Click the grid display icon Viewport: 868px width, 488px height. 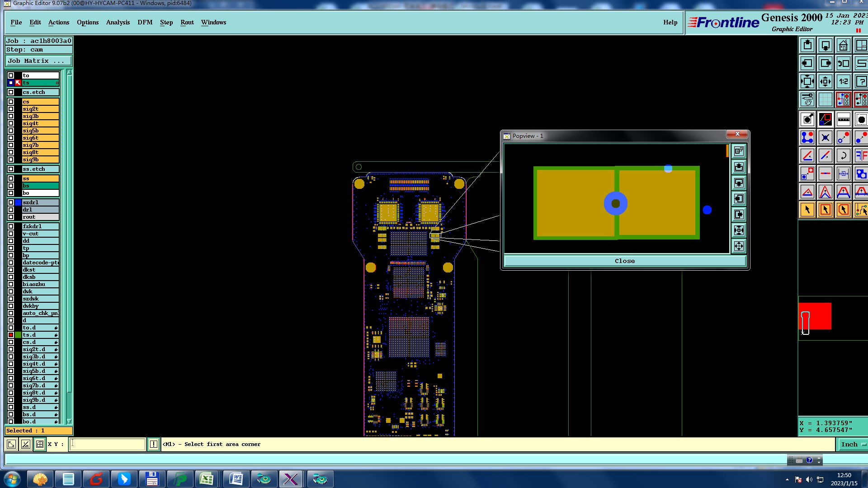[825, 99]
